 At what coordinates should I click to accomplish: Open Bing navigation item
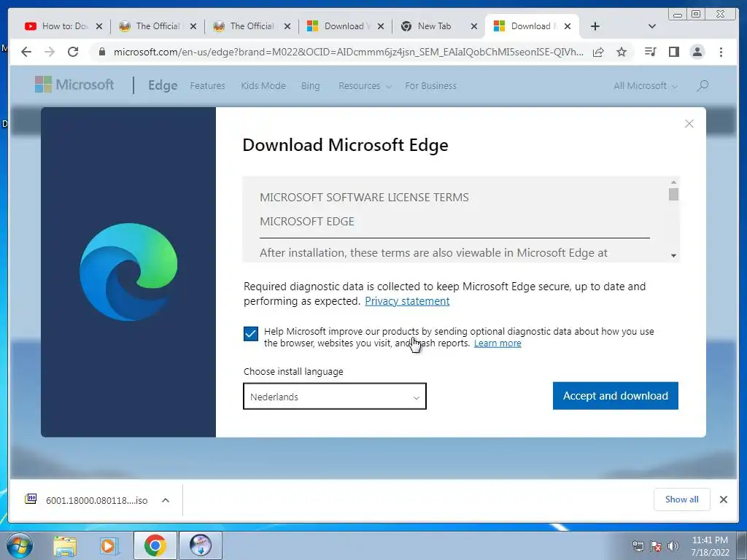[310, 86]
